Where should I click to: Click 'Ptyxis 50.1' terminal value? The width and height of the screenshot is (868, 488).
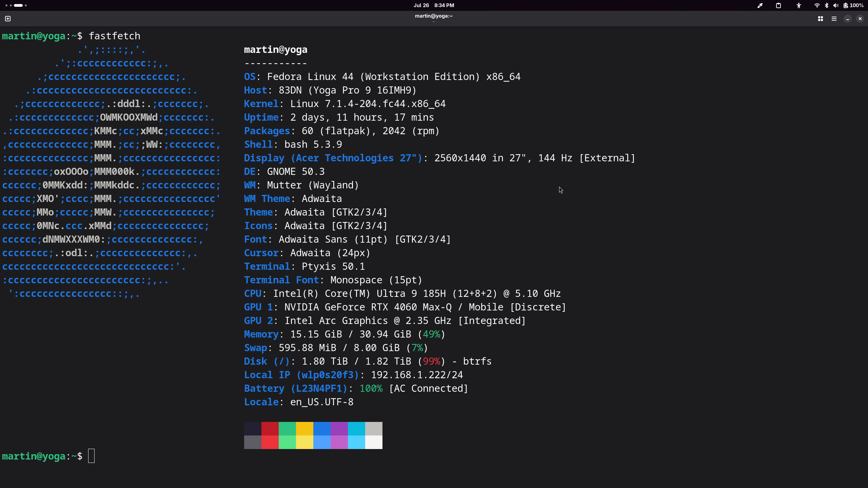[333, 267]
